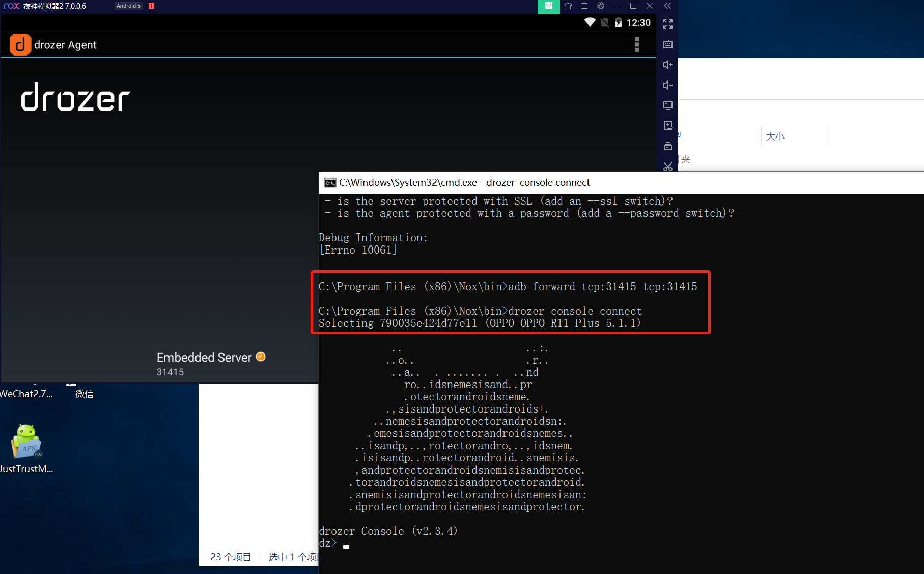Select the JustTrustMe APK desktop icon
924x574 pixels.
pyautogui.click(x=26, y=448)
